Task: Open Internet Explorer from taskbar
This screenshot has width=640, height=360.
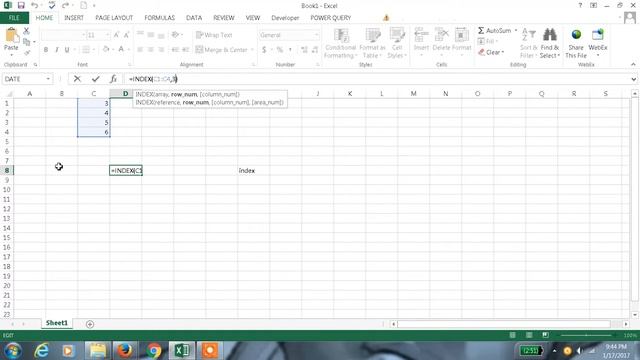Action: pyautogui.click(x=41, y=351)
